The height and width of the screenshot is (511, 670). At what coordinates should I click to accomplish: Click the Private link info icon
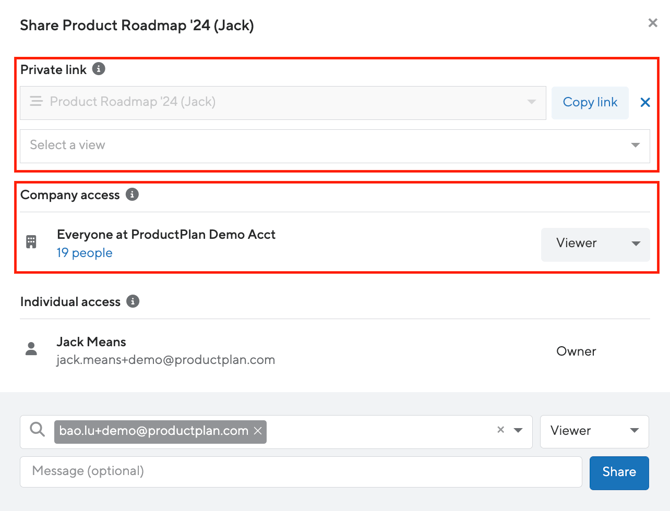[99, 69]
